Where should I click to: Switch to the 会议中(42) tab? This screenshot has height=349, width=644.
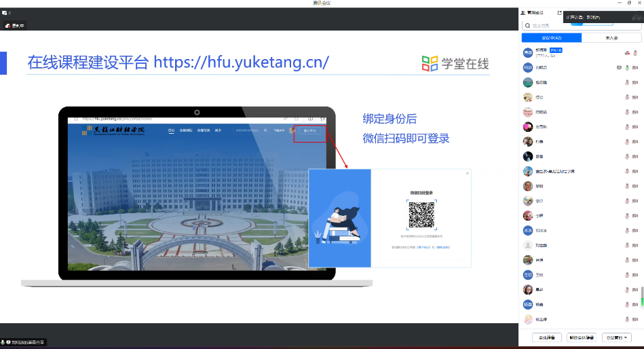(x=551, y=38)
